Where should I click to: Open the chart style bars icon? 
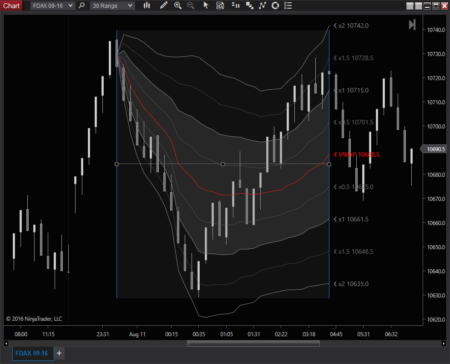coord(147,5)
